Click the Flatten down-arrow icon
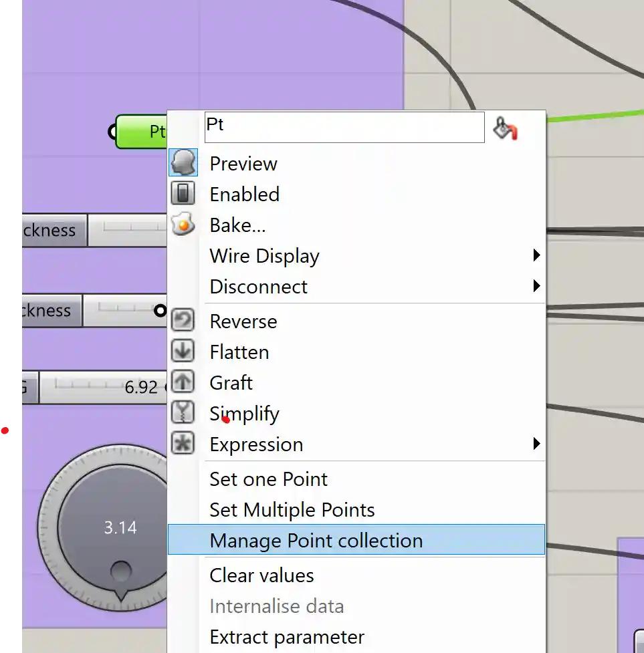Image resolution: width=644 pixels, height=653 pixels. point(183,352)
